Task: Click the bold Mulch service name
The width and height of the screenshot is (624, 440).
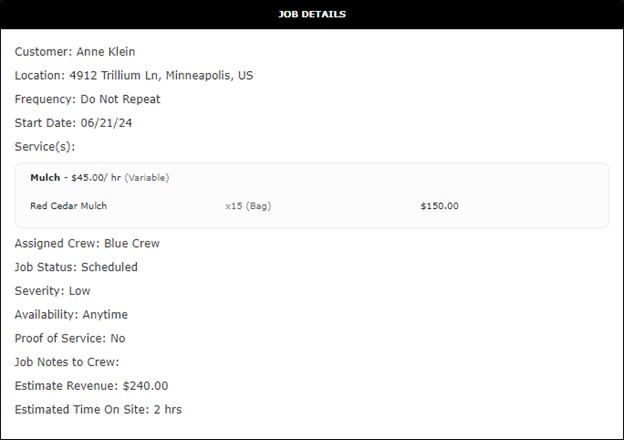Action: tap(45, 178)
